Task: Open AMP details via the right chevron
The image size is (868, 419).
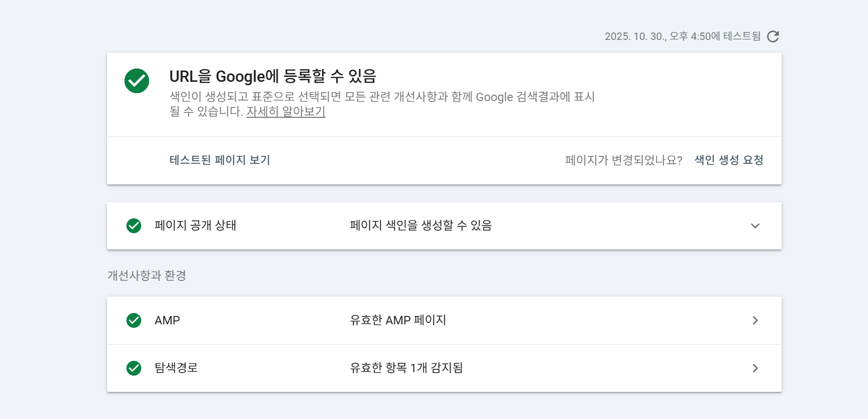Action: click(755, 320)
